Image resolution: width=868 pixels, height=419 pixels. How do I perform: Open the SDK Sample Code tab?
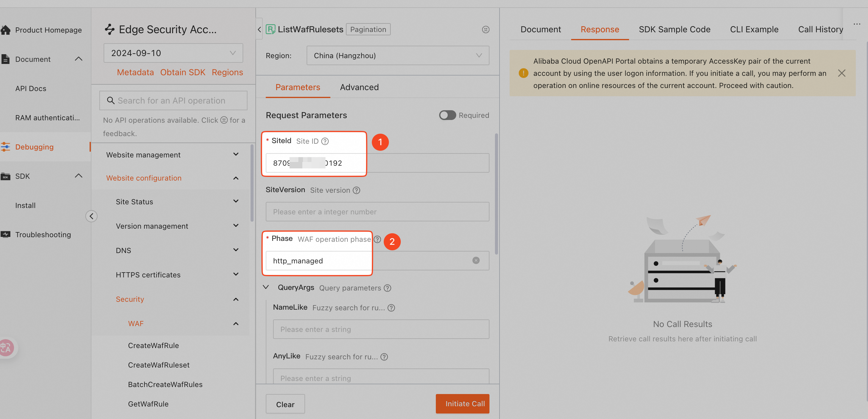674,30
